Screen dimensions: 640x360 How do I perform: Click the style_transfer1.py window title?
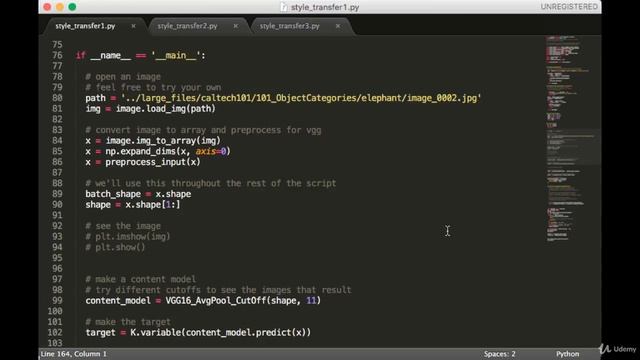[325, 7]
